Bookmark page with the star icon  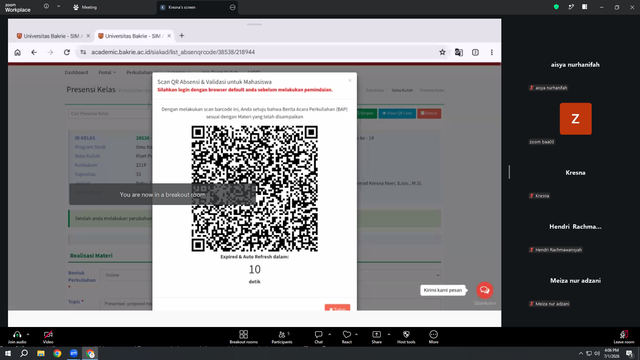(x=442, y=52)
